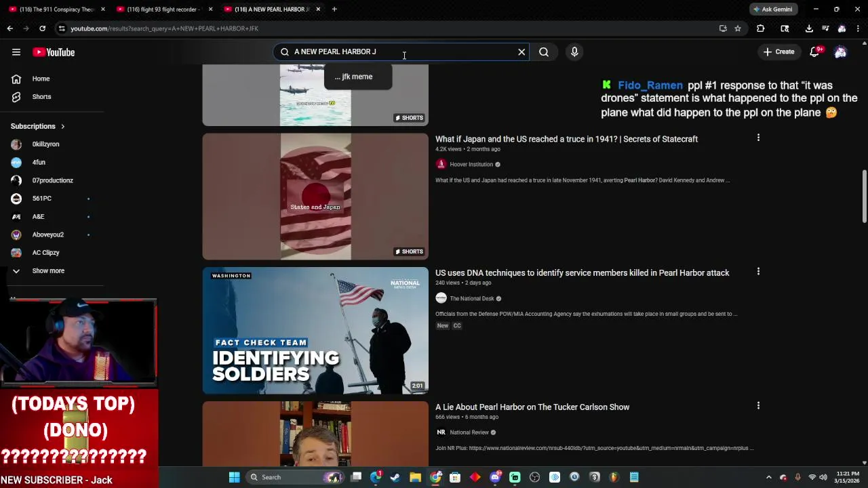
Task: Click the browser address bar URL
Action: click(x=164, y=28)
